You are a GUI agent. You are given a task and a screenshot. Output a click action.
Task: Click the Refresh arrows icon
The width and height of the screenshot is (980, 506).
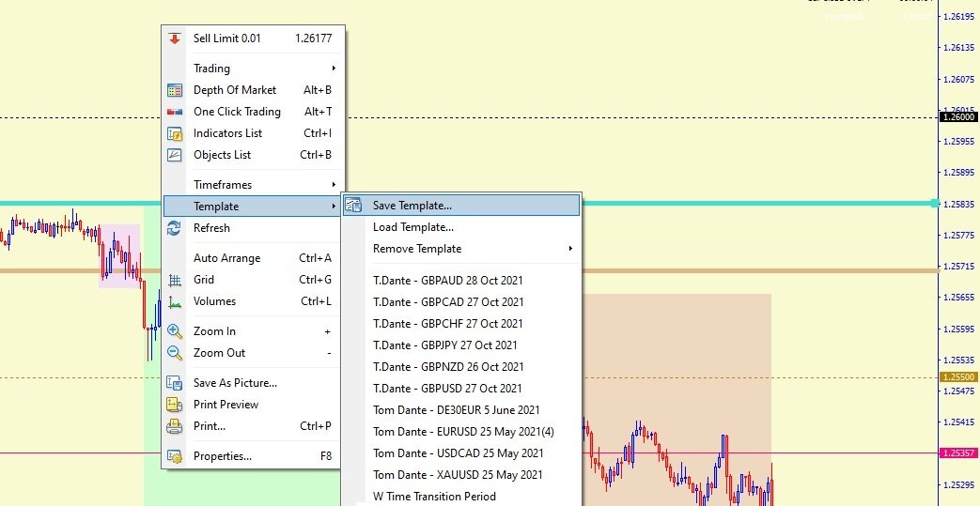[175, 228]
